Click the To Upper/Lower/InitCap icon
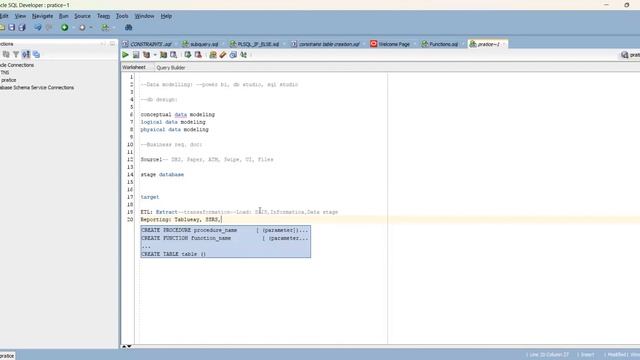 [x=244, y=55]
